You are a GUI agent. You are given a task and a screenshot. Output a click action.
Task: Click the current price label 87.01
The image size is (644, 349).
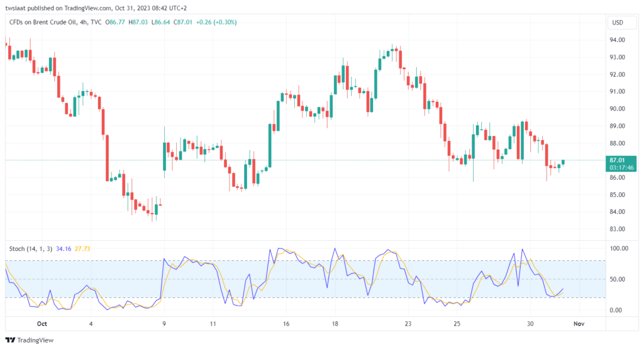pos(621,163)
